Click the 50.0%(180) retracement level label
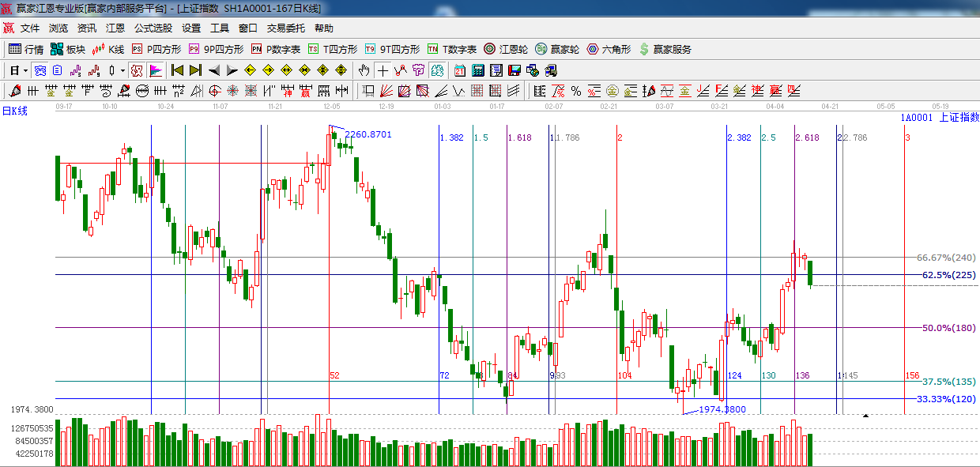Image resolution: width=980 pixels, height=467 pixels. (x=948, y=328)
